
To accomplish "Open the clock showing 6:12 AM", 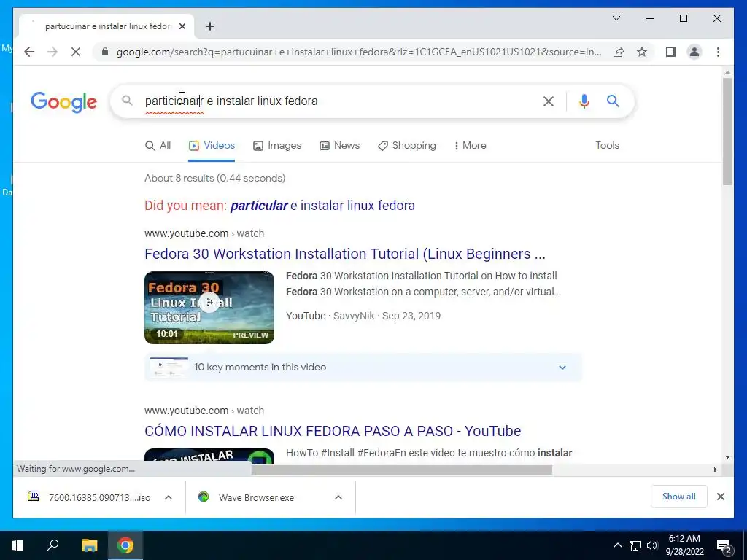I will tap(684, 545).
